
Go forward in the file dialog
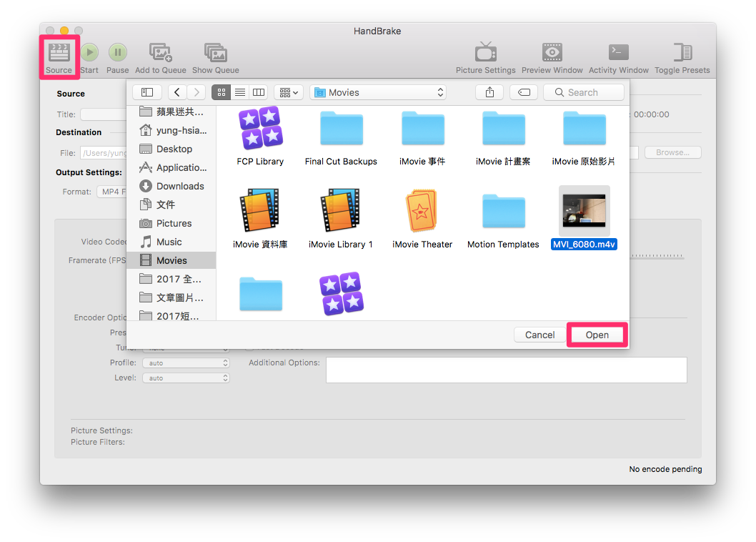pos(197,92)
